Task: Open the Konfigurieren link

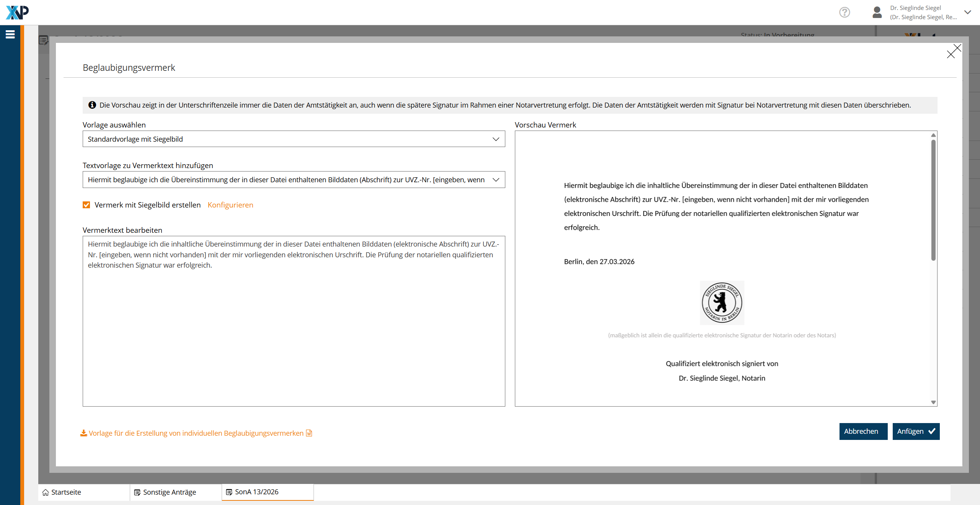Action: (230, 205)
